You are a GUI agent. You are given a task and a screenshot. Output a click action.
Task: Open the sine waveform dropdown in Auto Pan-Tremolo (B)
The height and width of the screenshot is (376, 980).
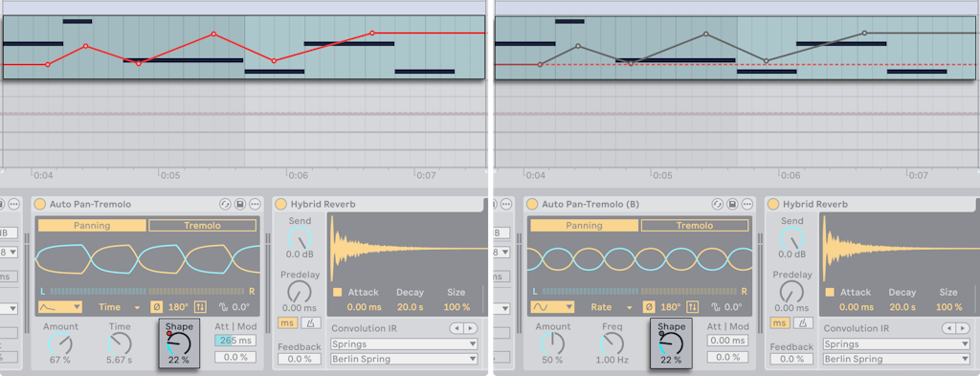[552, 307]
